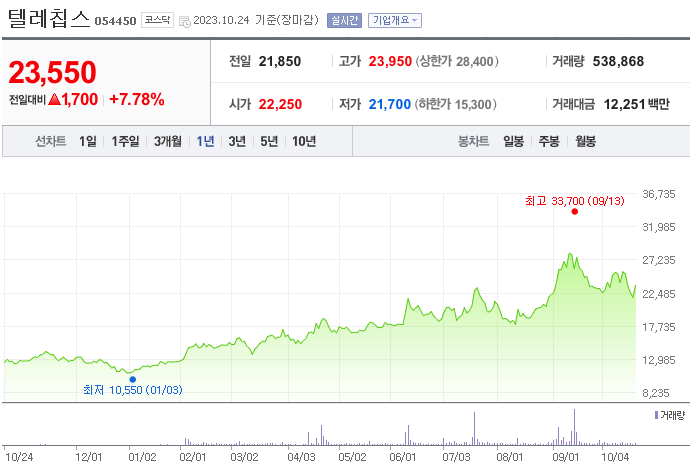
Task: Click the red 최고 price marker dot
Action: [x=575, y=212]
